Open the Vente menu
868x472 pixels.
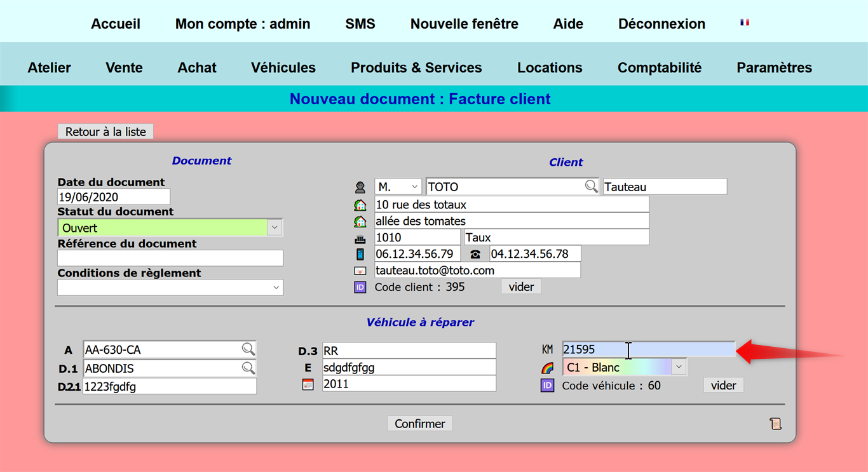click(x=124, y=68)
